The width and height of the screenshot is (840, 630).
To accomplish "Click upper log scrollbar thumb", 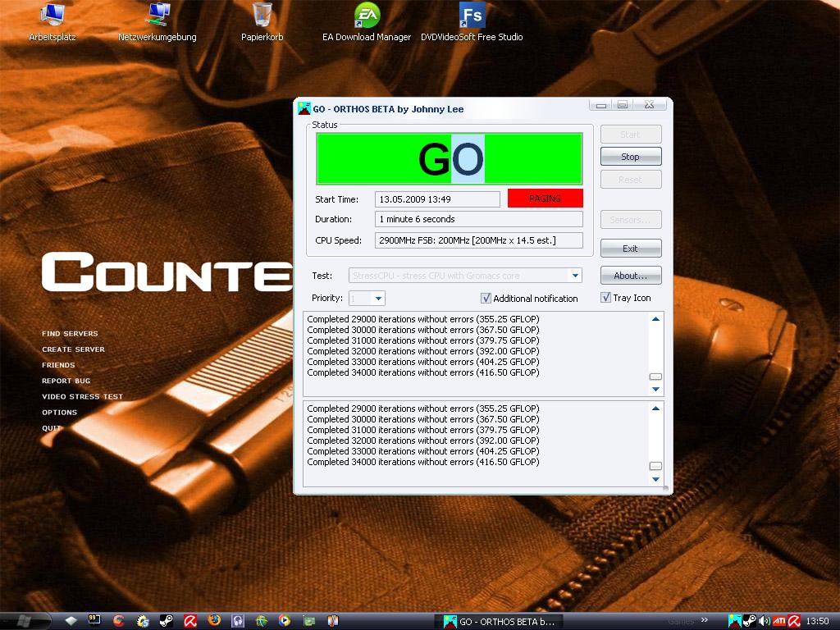I will 655,377.
